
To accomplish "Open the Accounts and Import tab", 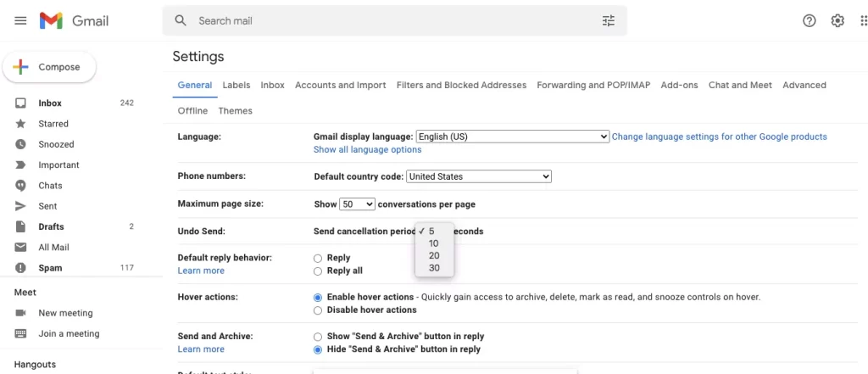I will click(x=341, y=86).
